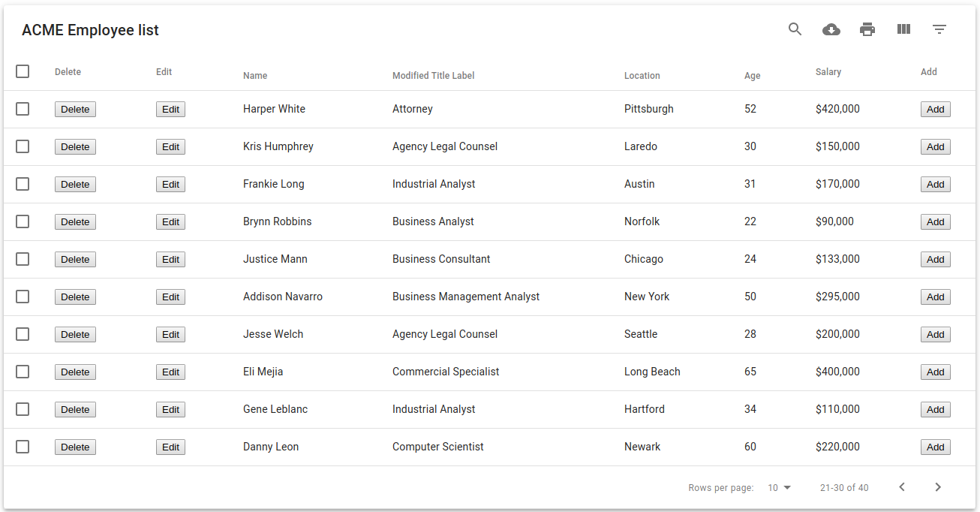
Task: Open the column visibility icon
Action: (903, 29)
